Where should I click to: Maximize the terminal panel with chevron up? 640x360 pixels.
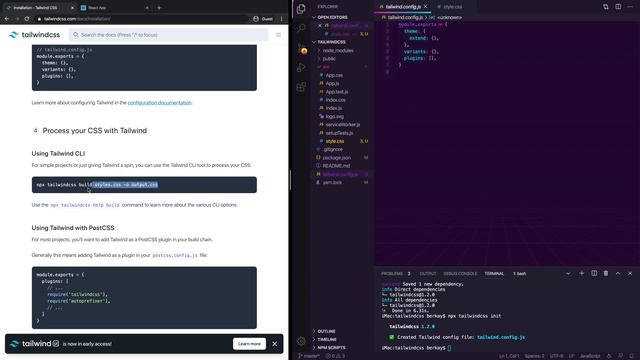(618, 273)
